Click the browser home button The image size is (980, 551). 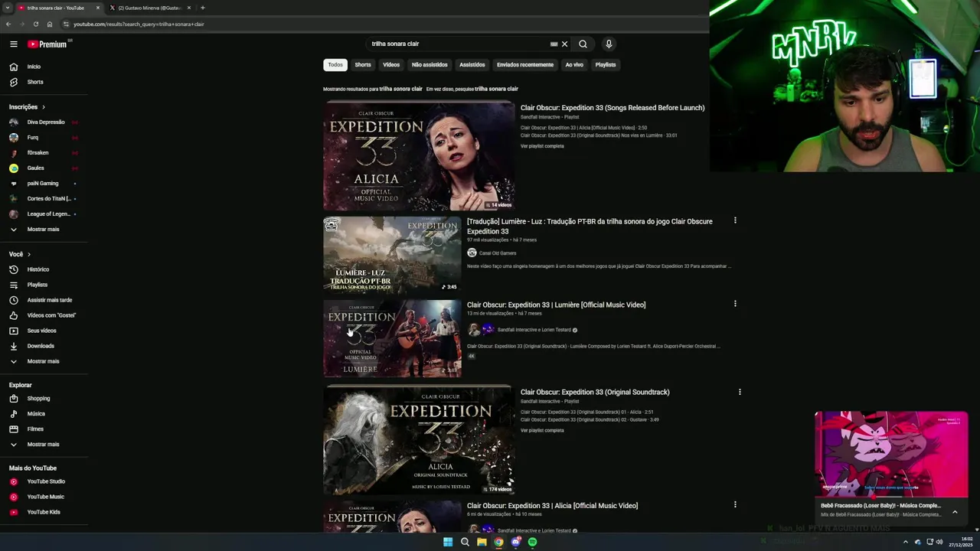point(50,24)
